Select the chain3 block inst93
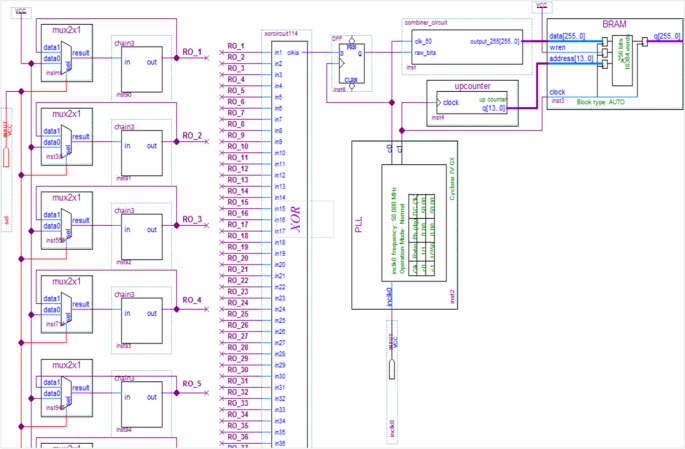Screen dimensions: 685x449 coord(142,321)
